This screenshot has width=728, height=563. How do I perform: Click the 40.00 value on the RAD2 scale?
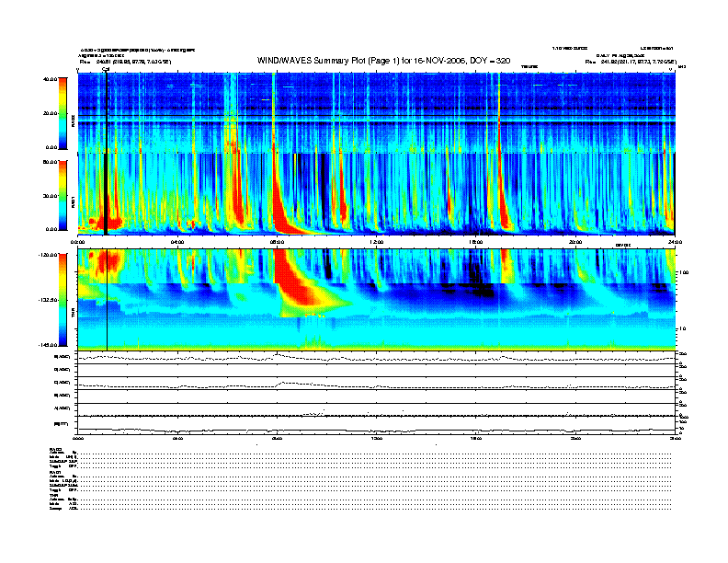(x=50, y=79)
